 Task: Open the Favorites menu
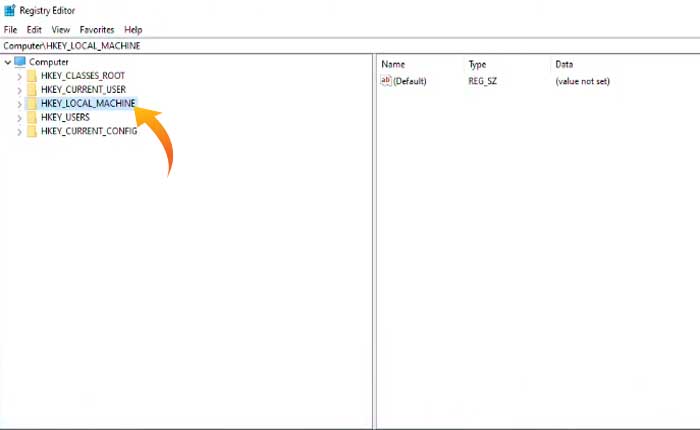[97, 30]
